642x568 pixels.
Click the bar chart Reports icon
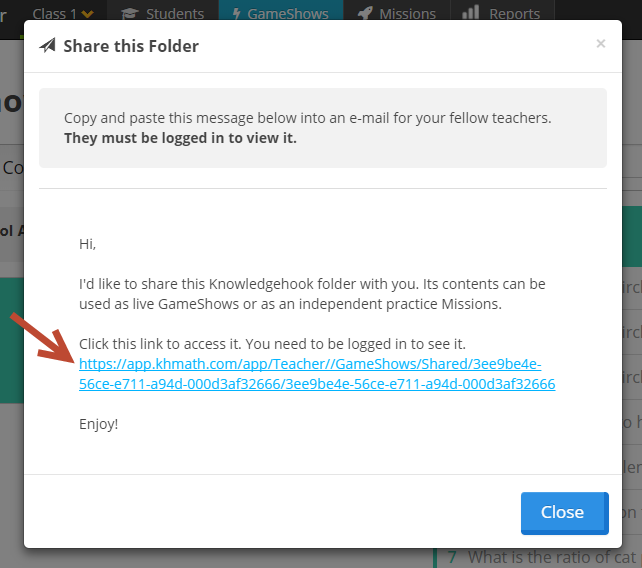470,12
